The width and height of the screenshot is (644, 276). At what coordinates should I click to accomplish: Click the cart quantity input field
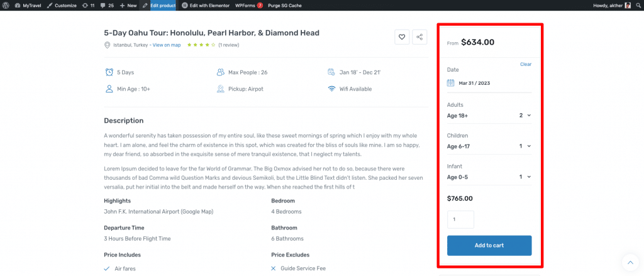point(460,219)
